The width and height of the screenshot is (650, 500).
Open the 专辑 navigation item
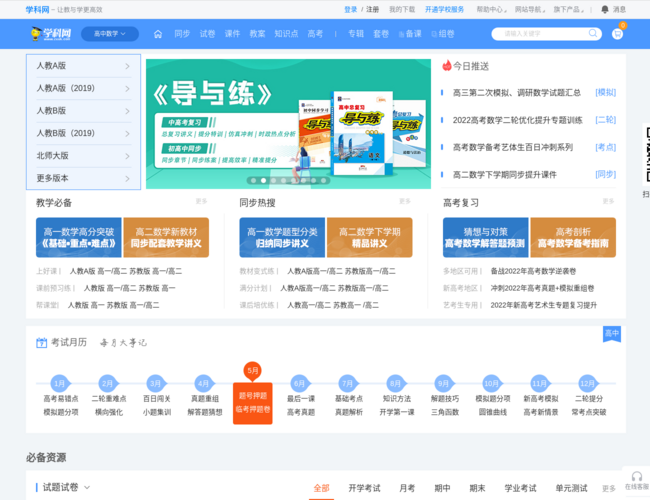click(x=356, y=34)
